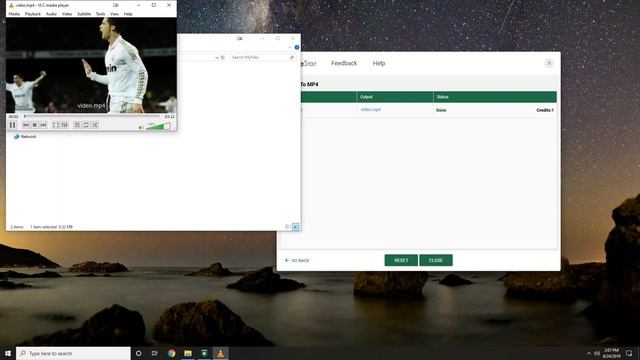The height and width of the screenshot is (360, 640).
Task: Adjust the VLC volume slider
Action: tap(158, 127)
